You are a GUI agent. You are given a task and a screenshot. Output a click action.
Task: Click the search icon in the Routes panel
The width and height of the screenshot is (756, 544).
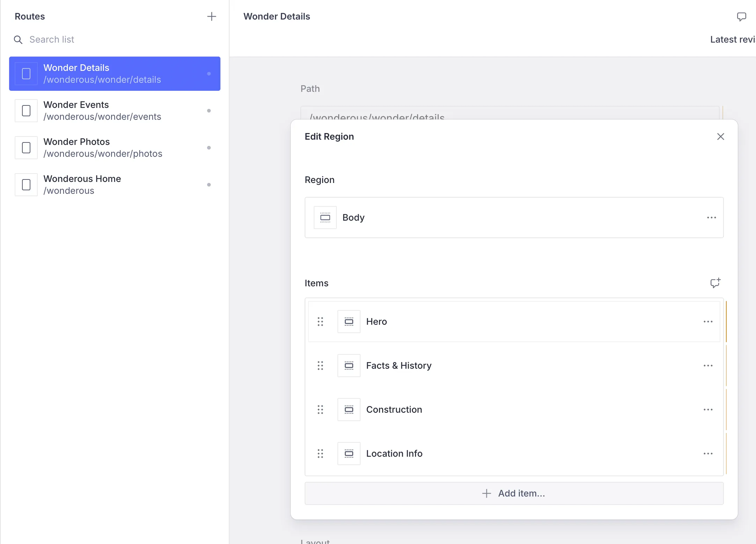coord(18,39)
